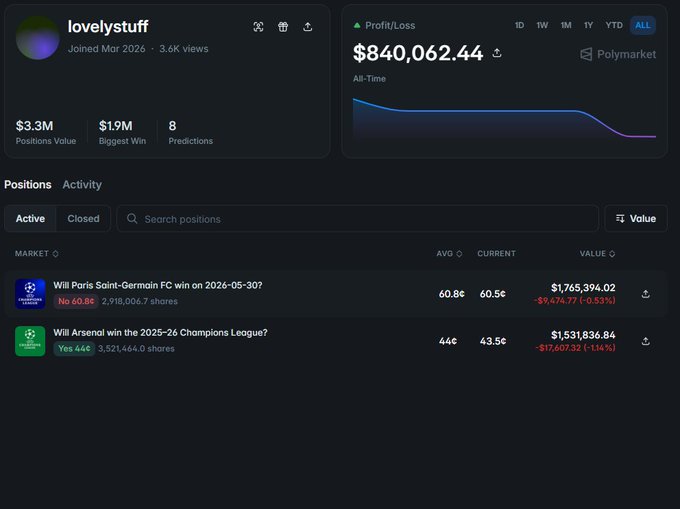Click the Yes 44¢ badge
680x509 pixels.
pyautogui.click(x=74, y=348)
